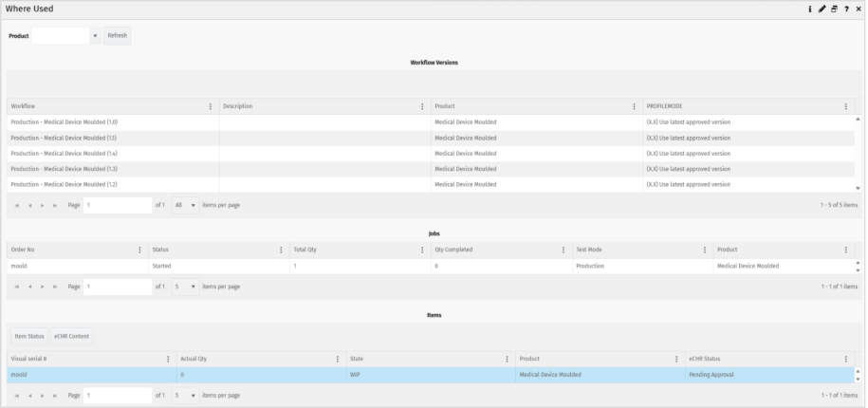Open the Jobs Product column menu icon
This screenshot has height=408, width=868.
pos(846,250)
